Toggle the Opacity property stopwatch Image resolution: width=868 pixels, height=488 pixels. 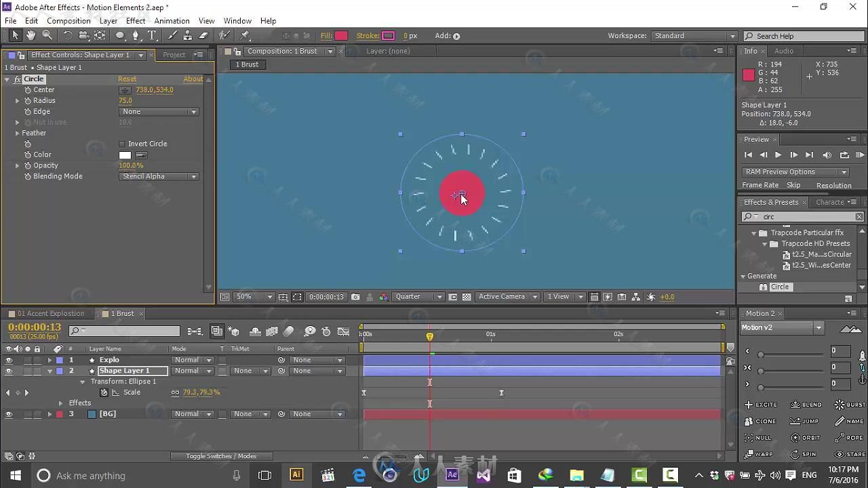tap(28, 165)
